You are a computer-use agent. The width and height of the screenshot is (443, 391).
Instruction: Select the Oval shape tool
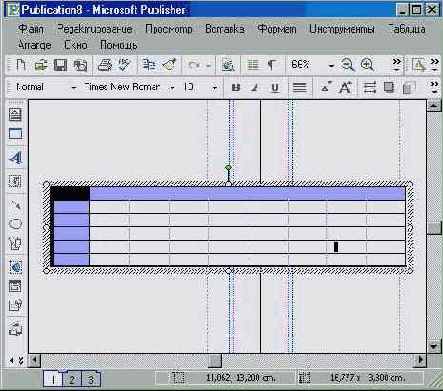[15, 224]
